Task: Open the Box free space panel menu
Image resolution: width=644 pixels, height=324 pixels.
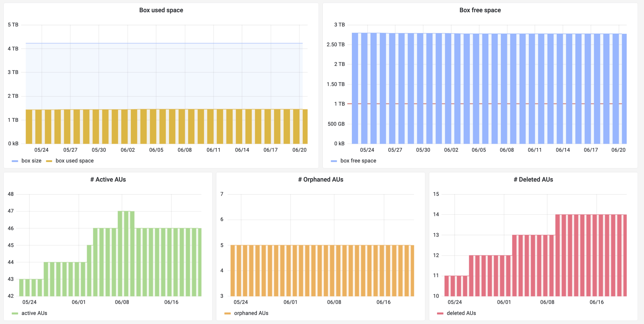Action: tap(480, 10)
